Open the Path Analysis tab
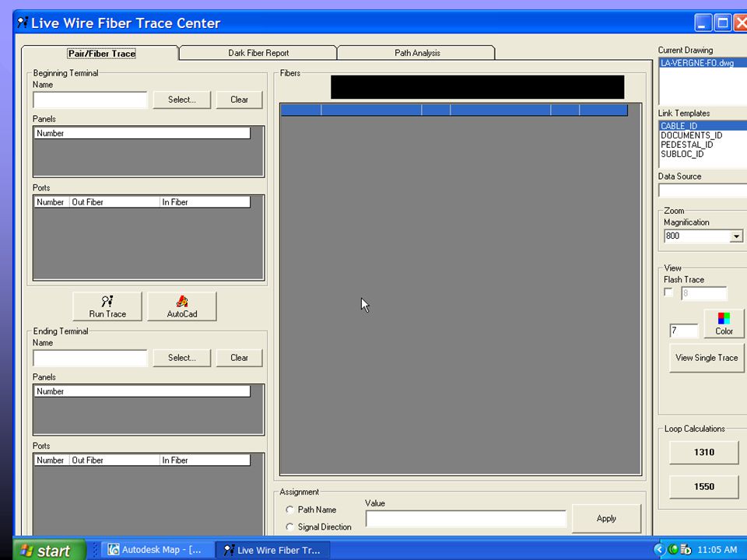Screen dimensions: 747x560 [x=417, y=53]
